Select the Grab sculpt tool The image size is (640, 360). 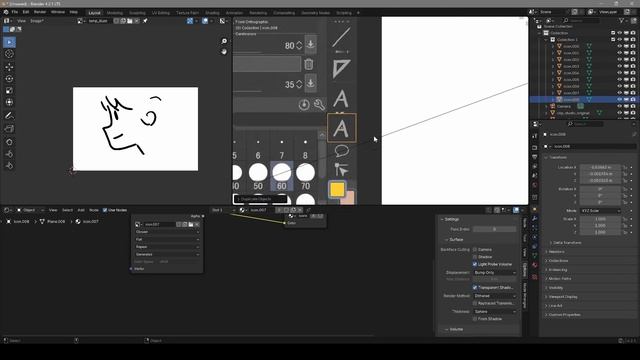pos(9,142)
